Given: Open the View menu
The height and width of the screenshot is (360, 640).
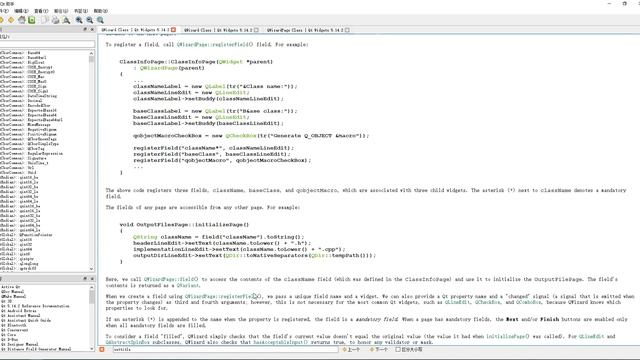Looking at the screenshot, I should pos(41,11).
